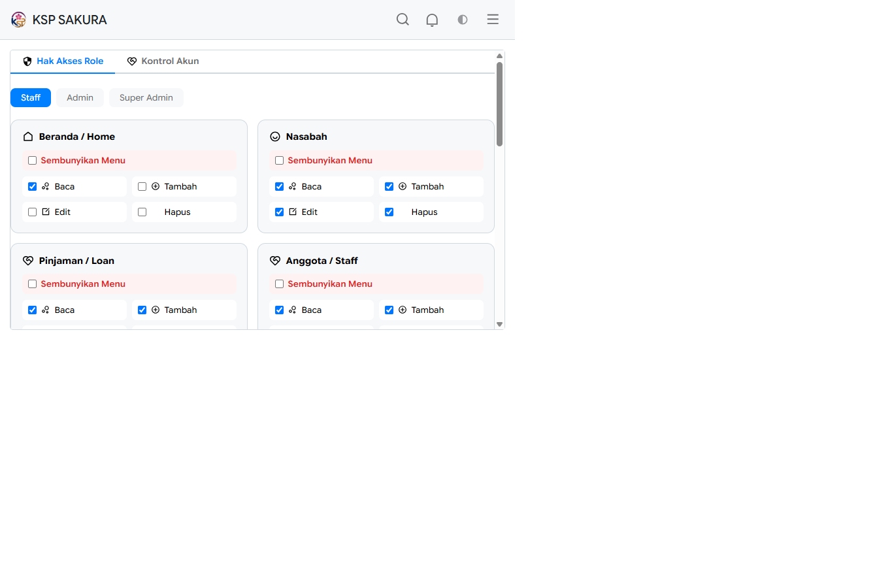Click the Tambah plus icon in Pinjaman card
Image resolution: width=892 pixels, height=588 pixels.
pyautogui.click(x=156, y=310)
